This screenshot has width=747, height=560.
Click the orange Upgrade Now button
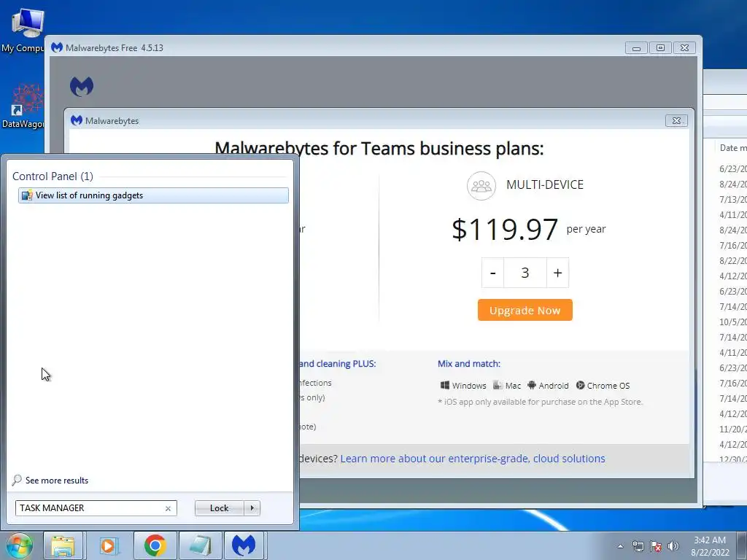click(525, 310)
